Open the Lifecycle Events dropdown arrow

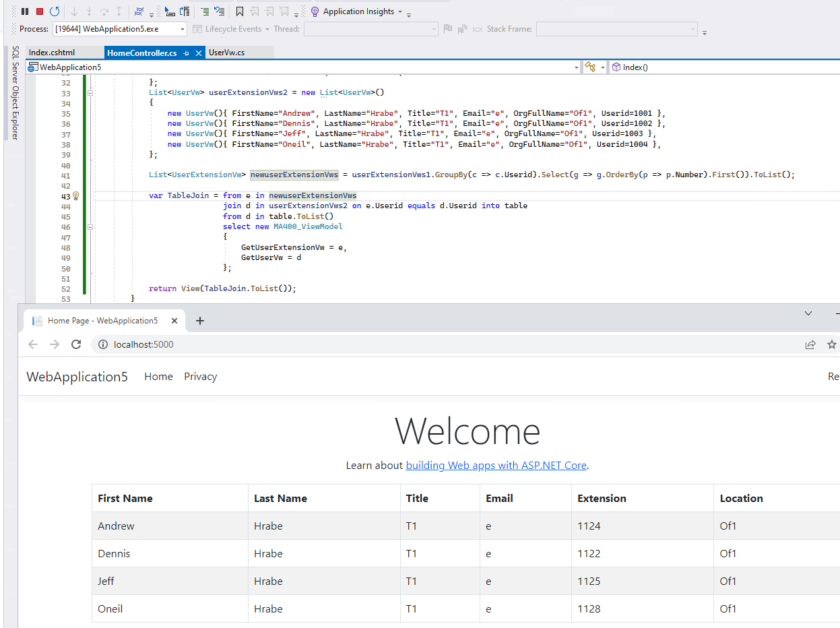pyautogui.click(x=267, y=29)
